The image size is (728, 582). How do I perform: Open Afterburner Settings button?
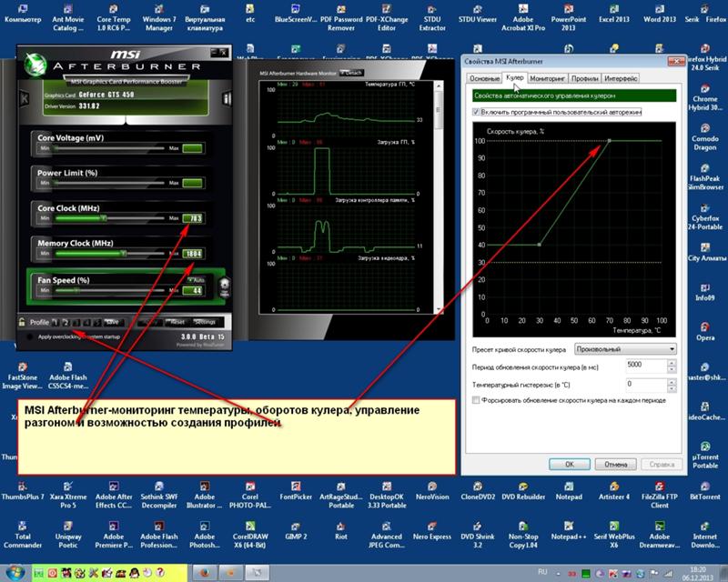[x=205, y=322]
